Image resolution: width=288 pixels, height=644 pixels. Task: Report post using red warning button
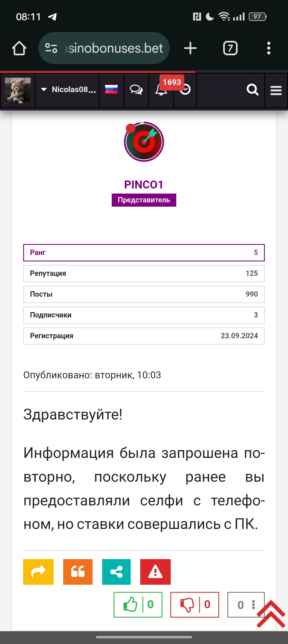[x=155, y=572]
